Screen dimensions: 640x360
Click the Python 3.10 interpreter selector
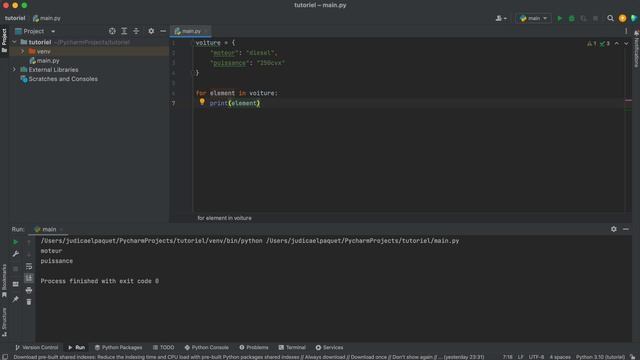coord(600,357)
